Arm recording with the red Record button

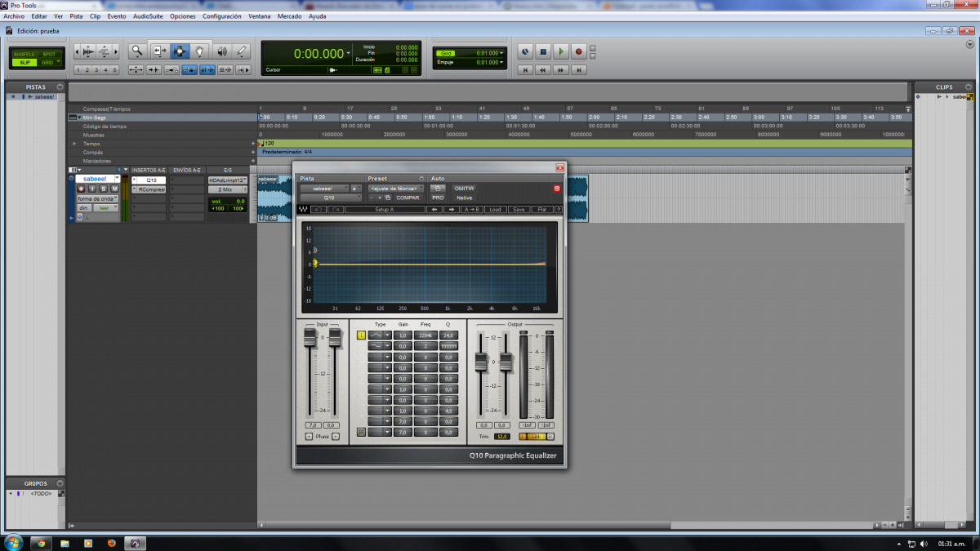(579, 51)
